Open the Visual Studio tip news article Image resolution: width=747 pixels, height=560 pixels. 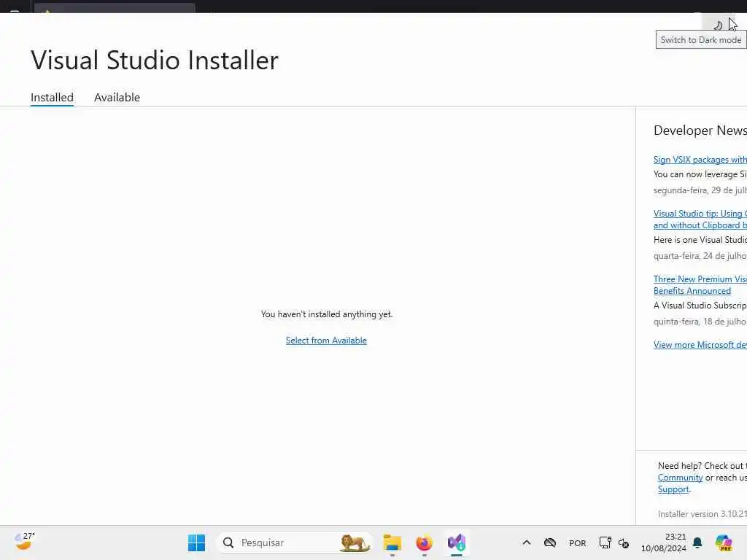[700, 219]
